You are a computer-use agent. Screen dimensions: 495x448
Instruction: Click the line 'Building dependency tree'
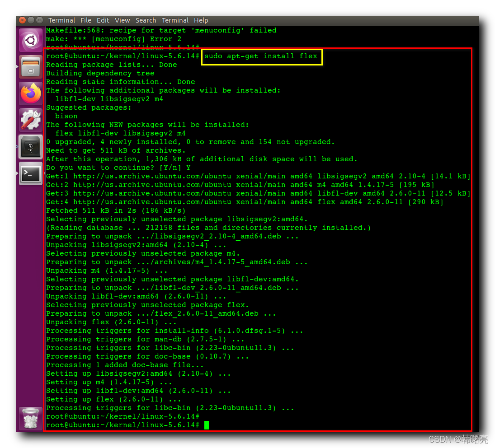click(x=100, y=73)
